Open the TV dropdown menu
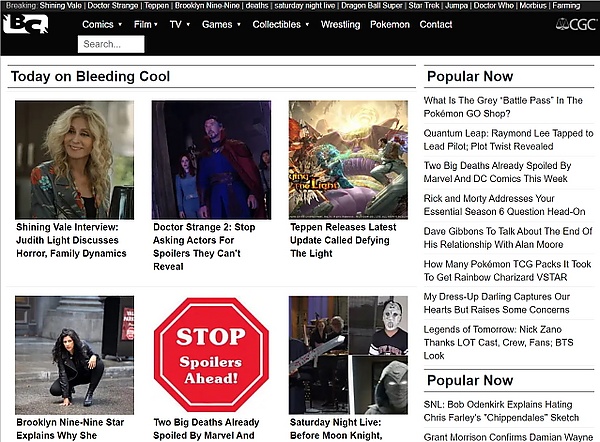600x442 pixels. (179, 24)
